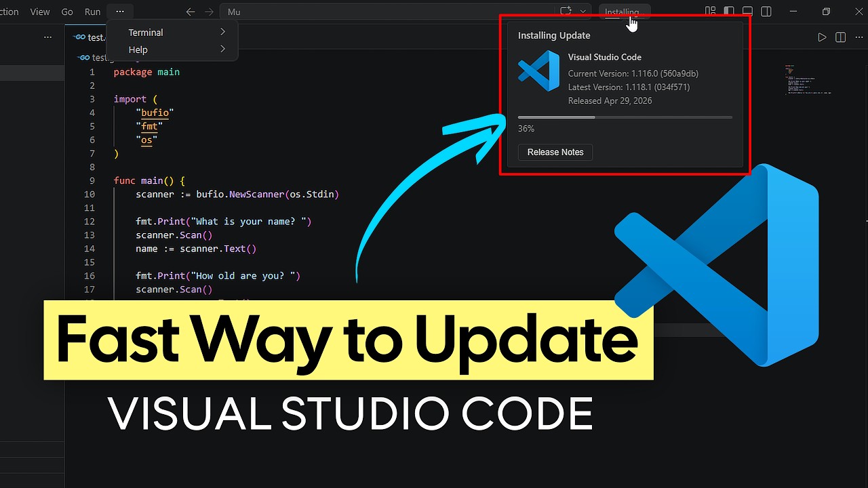Go forward with the right arrow
Image resolution: width=868 pixels, height=488 pixels.
click(x=209, y=12)
